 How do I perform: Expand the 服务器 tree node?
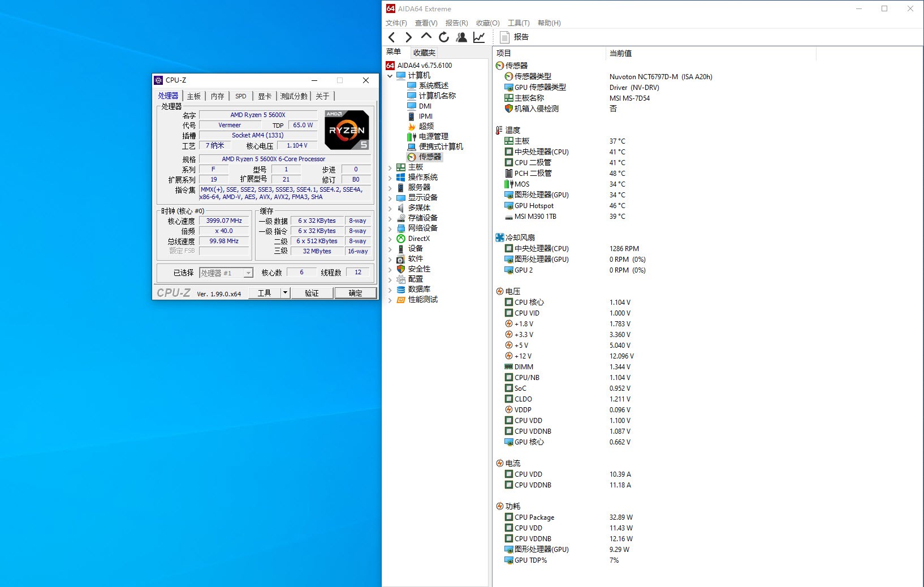(390, 188)
